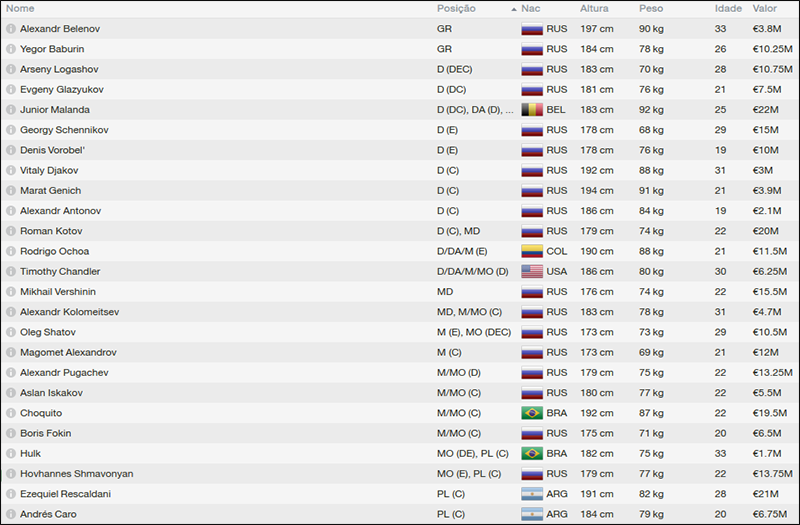Viewport: 800px width, 525px height.
Task: Select player Georgy Schennikov
Action: click(64, 130)
